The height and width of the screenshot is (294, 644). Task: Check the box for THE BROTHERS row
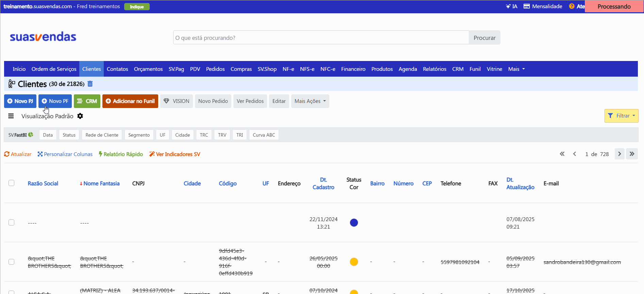point(11,262)
